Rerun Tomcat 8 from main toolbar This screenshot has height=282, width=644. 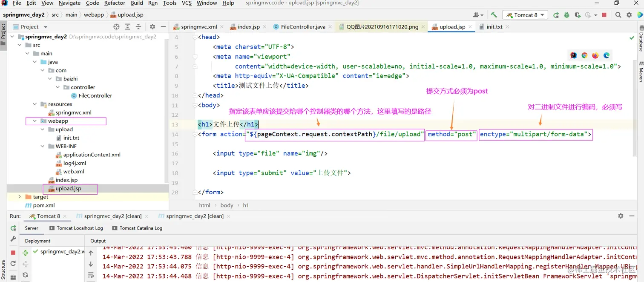[x=556, y=15]
